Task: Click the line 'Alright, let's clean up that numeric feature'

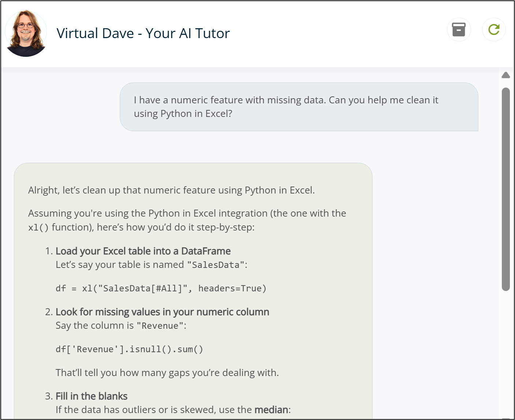Action: click(171, 190)
